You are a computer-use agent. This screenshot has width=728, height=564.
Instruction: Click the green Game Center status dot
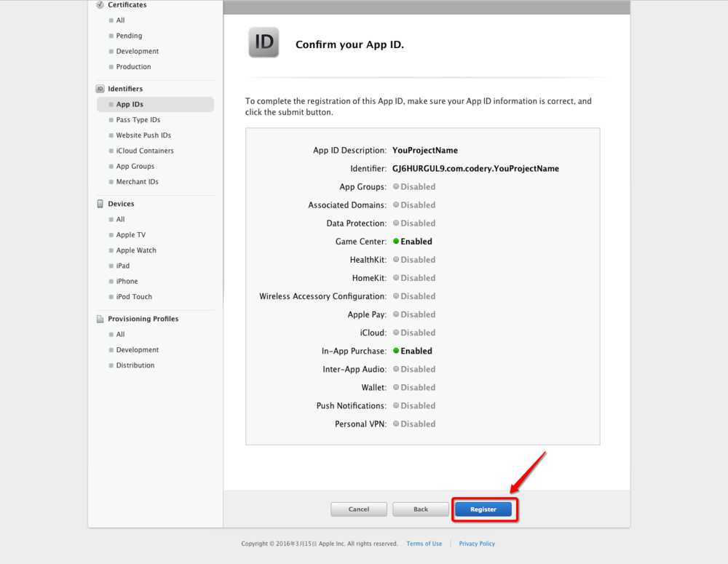[396, 241]
